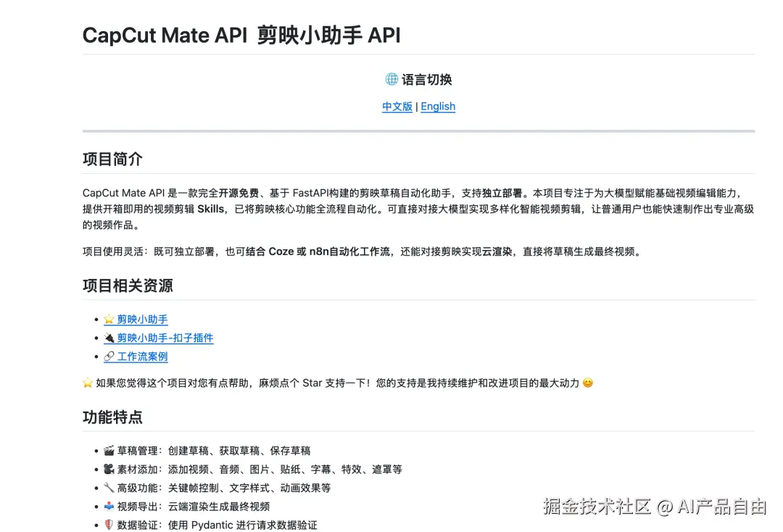The height and width of the screenshot is (532, 783).
Task: Click the text 数据验证：使用 Pydantic 进行请求数据验证
Action: coord(217,525)
